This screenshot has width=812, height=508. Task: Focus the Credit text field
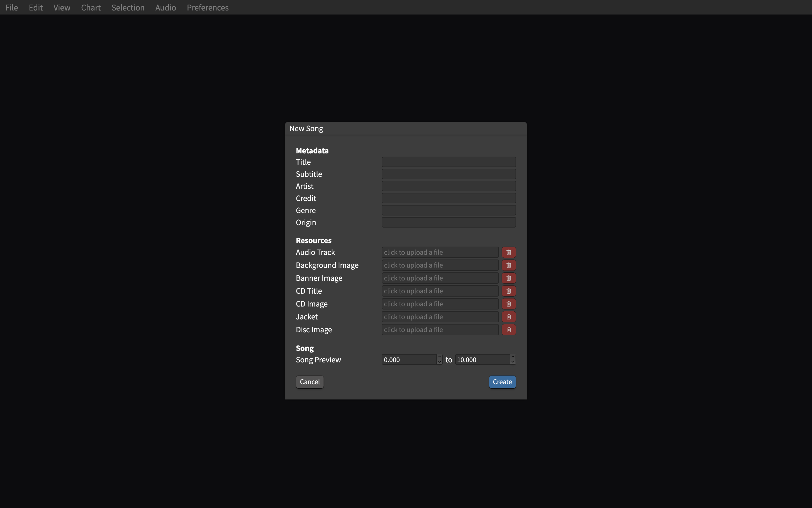(449, 198)
